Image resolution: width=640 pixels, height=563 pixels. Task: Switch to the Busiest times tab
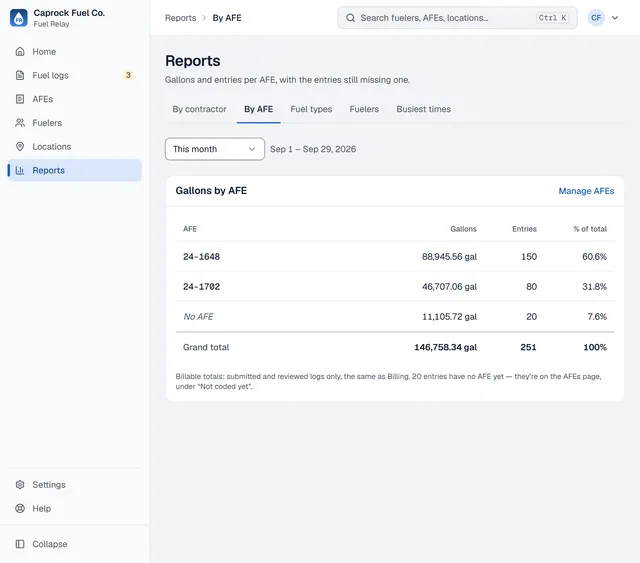click(x=423, y=109)
